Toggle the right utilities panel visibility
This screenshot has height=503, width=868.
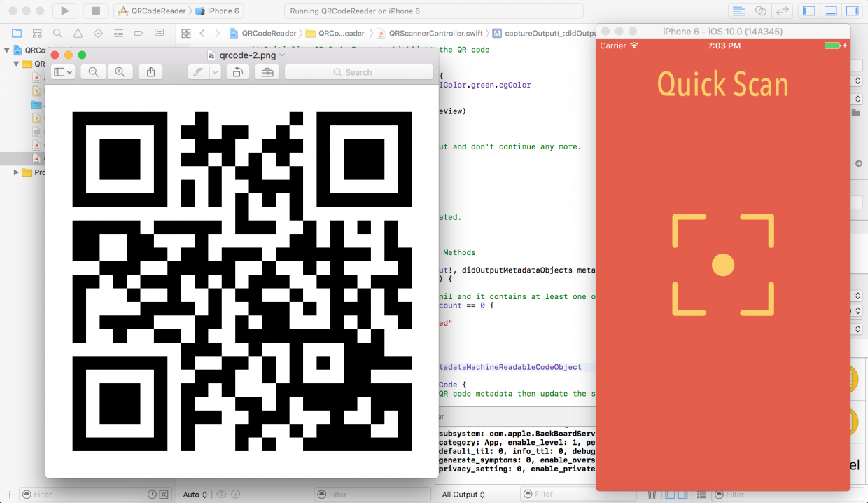pos(851,11)
